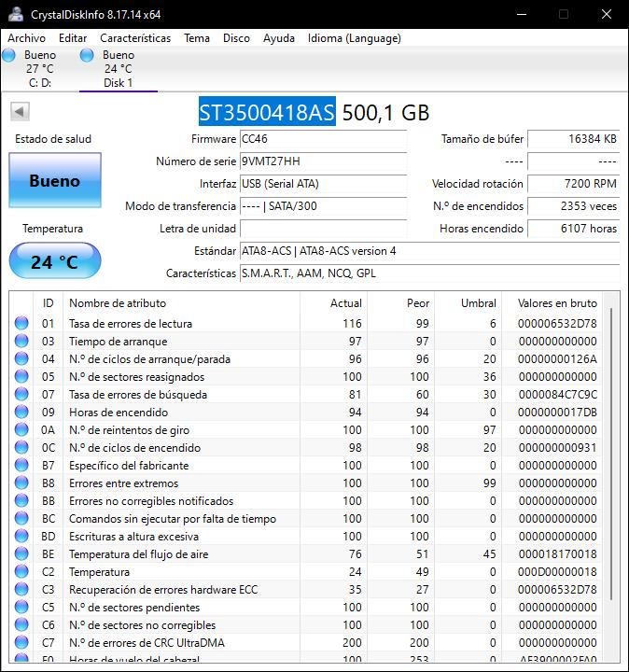Click status orb for Específico del fabricante

tap(21, 465)
